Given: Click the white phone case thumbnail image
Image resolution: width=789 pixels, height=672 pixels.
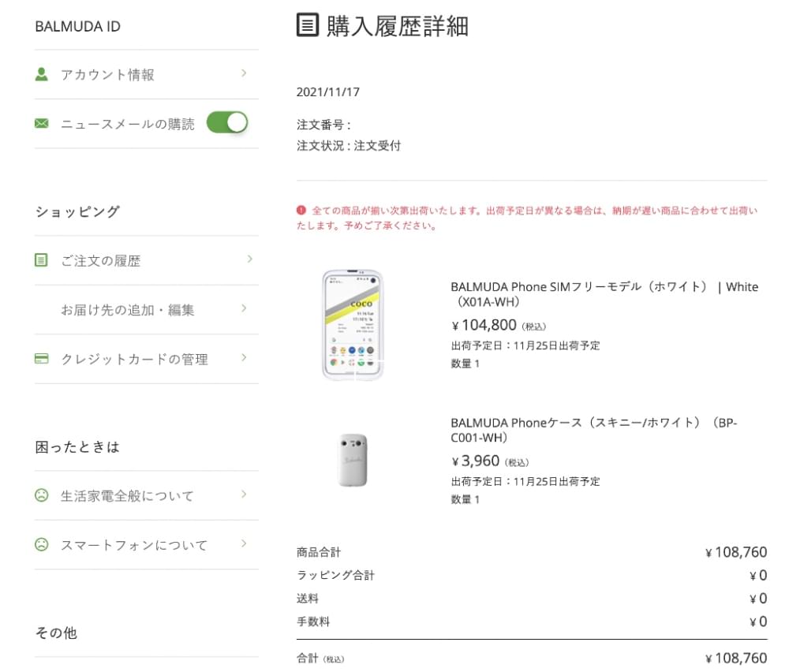Looking at the screenshot, I should pyautogui.click(x=353, y=460).
